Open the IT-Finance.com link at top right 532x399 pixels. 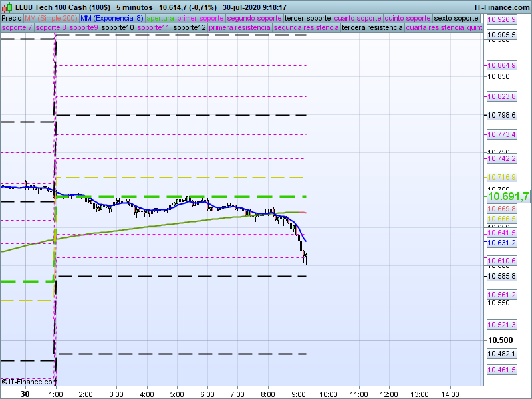[x=501, y=7]
